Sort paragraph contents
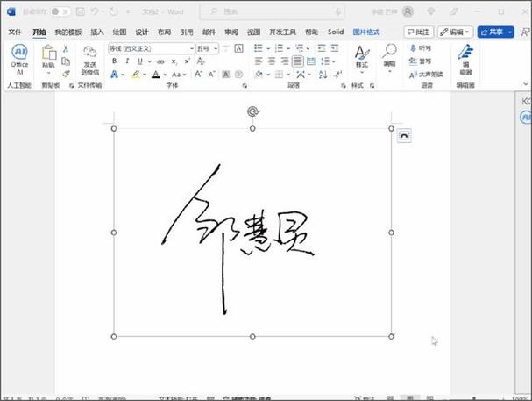Viewport: 532px width, 401px height. pos(323,74)
